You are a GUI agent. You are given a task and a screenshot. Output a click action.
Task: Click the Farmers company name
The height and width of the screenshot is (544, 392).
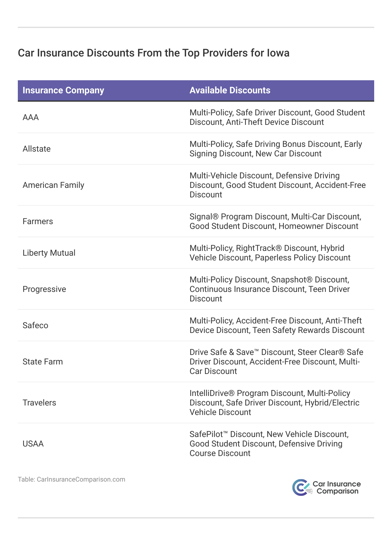(38, 221)
